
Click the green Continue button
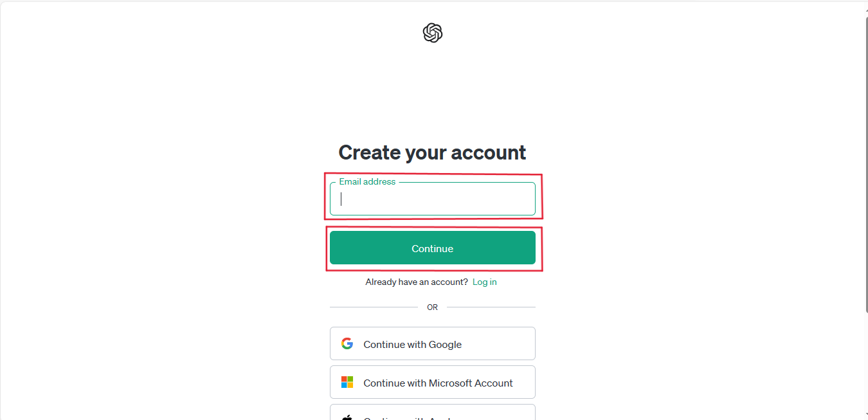(433, 248)
